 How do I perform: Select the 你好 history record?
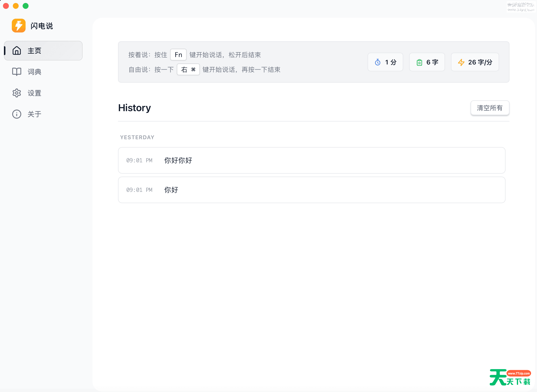(171, 190)
